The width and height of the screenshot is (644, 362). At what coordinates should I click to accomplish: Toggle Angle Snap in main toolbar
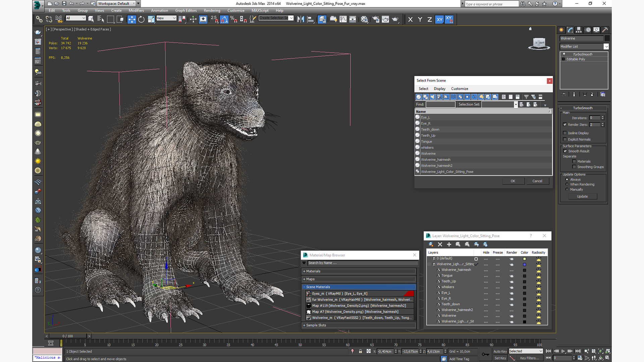click(224, 19)
